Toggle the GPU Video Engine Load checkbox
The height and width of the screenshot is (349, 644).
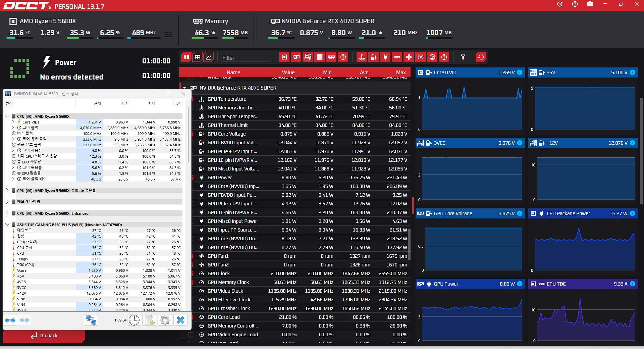coord(191,335)
